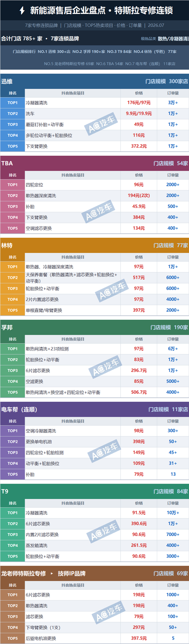Click the 397元 price in 林特 TOP5
The image size is (189, 644).
coord(139,310)
